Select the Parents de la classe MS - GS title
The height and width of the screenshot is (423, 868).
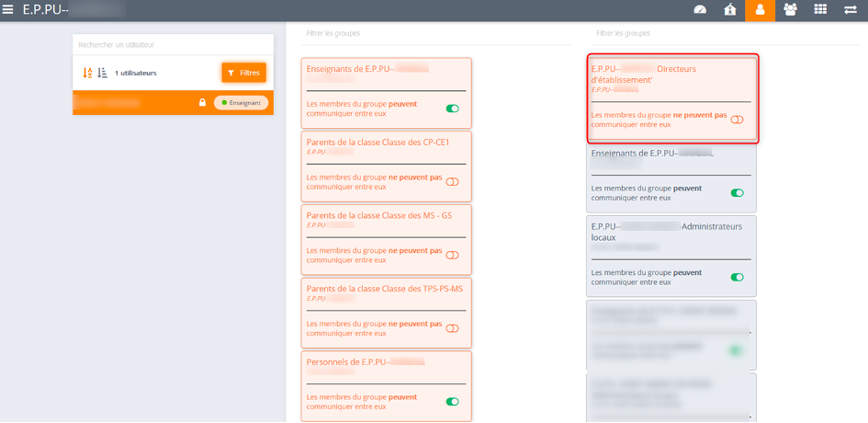379,216
